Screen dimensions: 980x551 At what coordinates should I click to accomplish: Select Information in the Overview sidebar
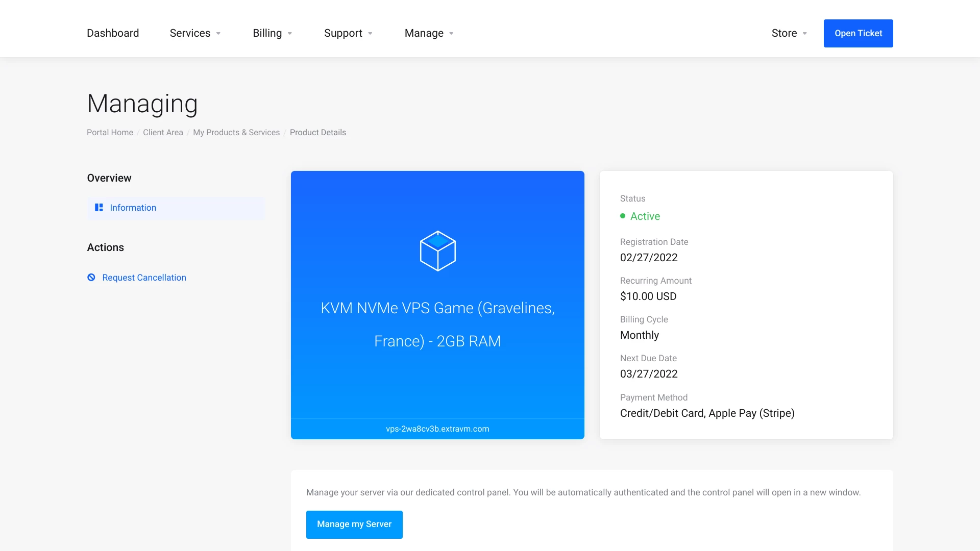[133, 208]
